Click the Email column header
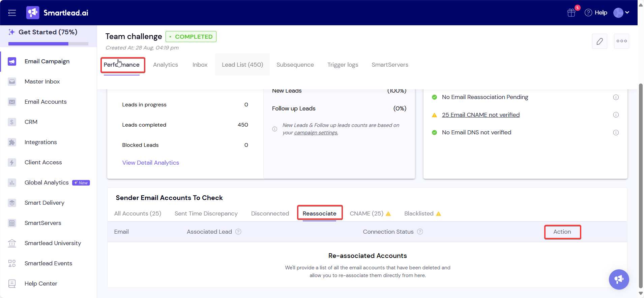Viewport: 644px width, 298px height. click(x=121, y=232)
